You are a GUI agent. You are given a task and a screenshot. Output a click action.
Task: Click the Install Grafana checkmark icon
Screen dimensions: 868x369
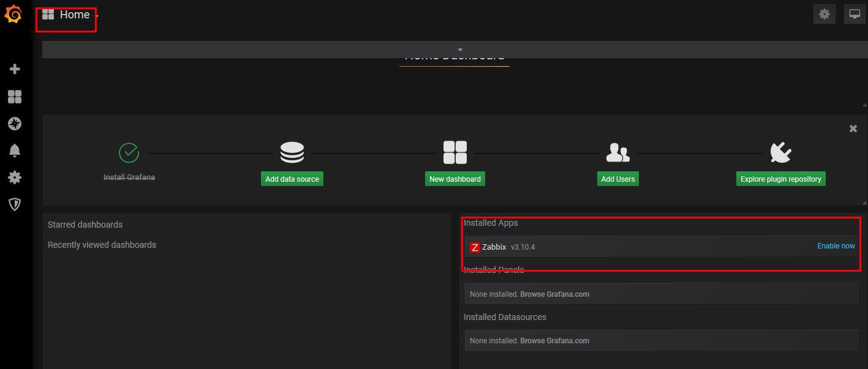129,152
